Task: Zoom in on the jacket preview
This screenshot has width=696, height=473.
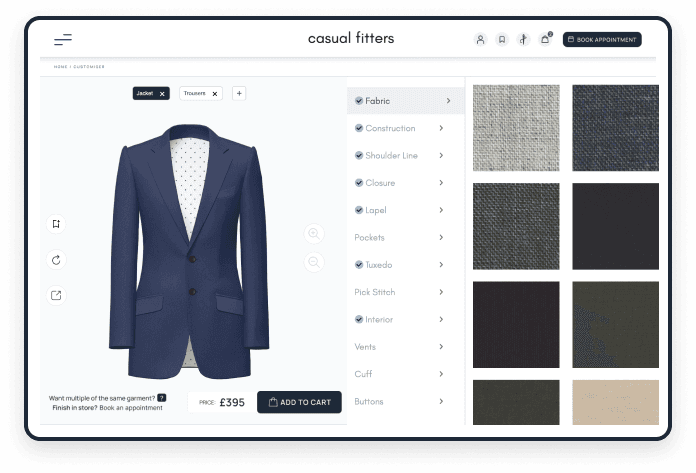Action: pos(314,233)
